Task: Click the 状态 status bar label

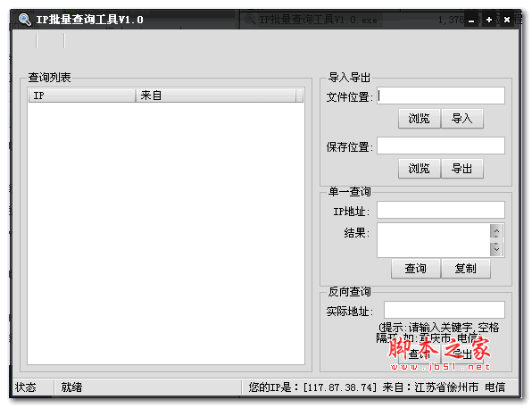Action: coord(26,387)
